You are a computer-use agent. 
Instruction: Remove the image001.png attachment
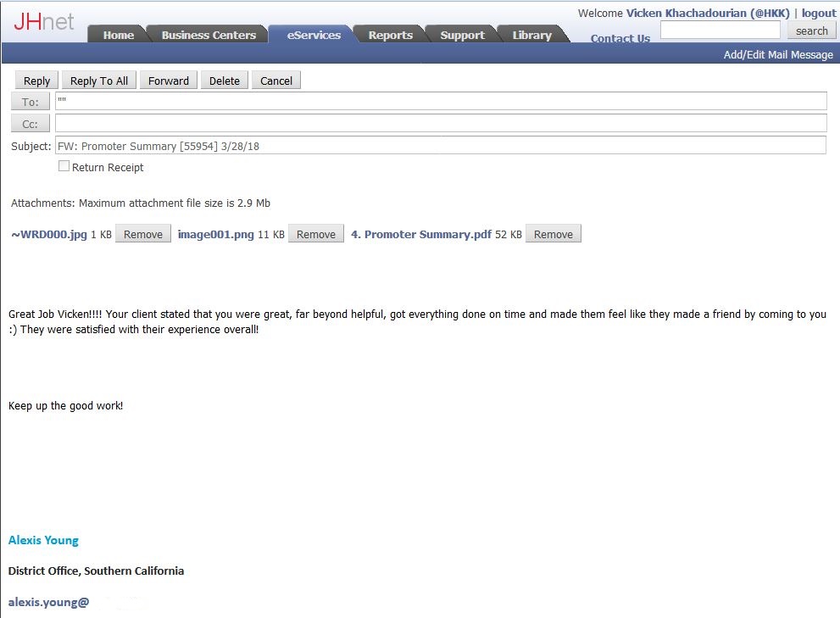click(x=316, y=234)
